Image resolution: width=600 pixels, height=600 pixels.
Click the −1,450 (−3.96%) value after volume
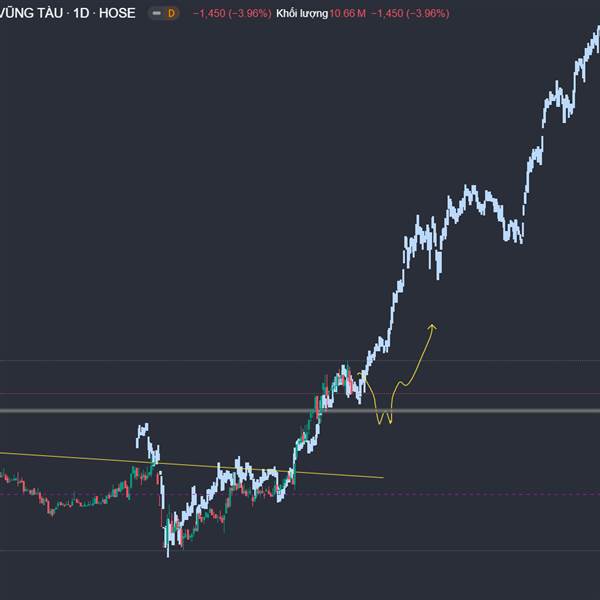tap(410, 14)
